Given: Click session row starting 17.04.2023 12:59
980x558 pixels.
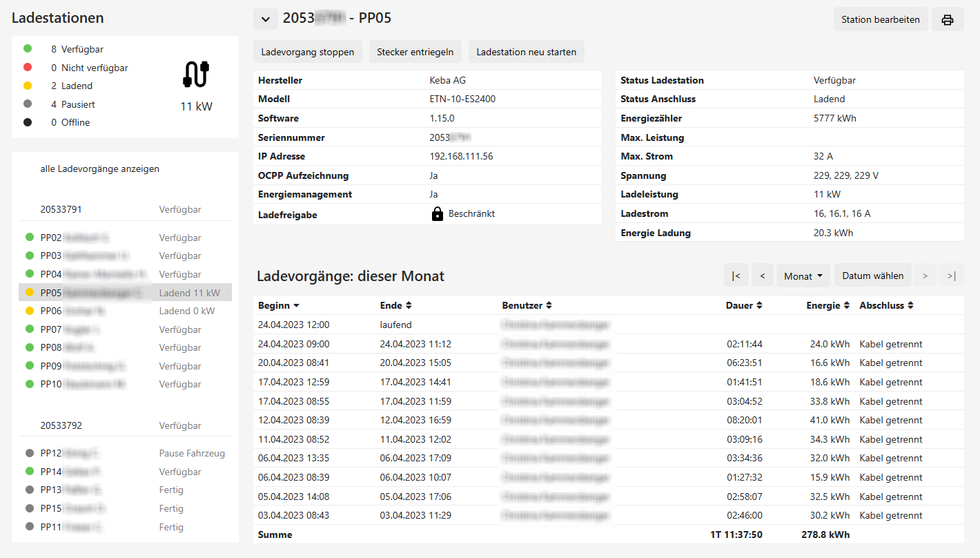Looking at the screenshot, I should coord(609,382).
